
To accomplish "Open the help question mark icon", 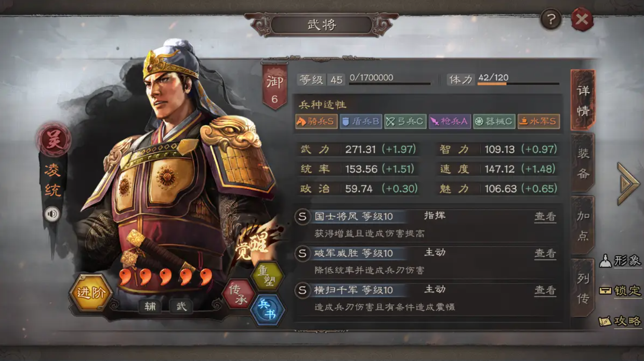I will click(x=551, y=19).
